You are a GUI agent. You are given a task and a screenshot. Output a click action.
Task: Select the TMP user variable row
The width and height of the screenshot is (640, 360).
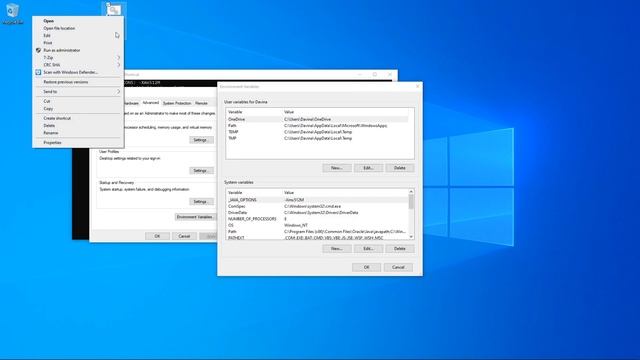[x=317, y=138]
